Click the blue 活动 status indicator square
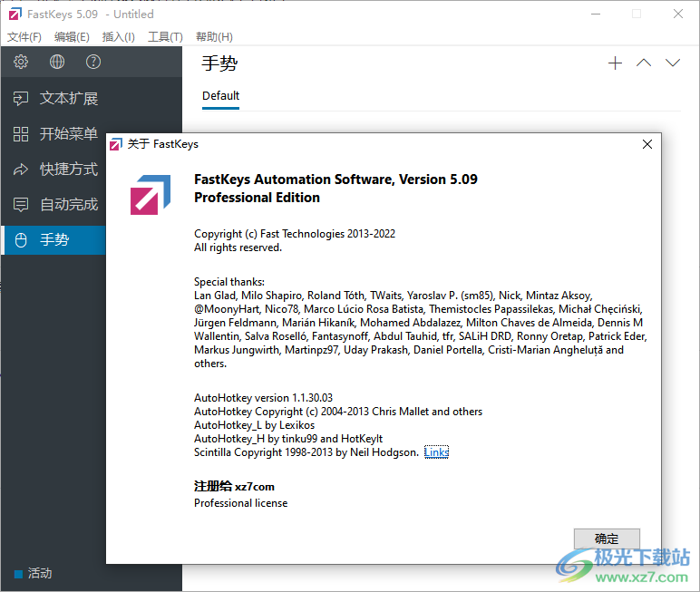 [18, 574]
